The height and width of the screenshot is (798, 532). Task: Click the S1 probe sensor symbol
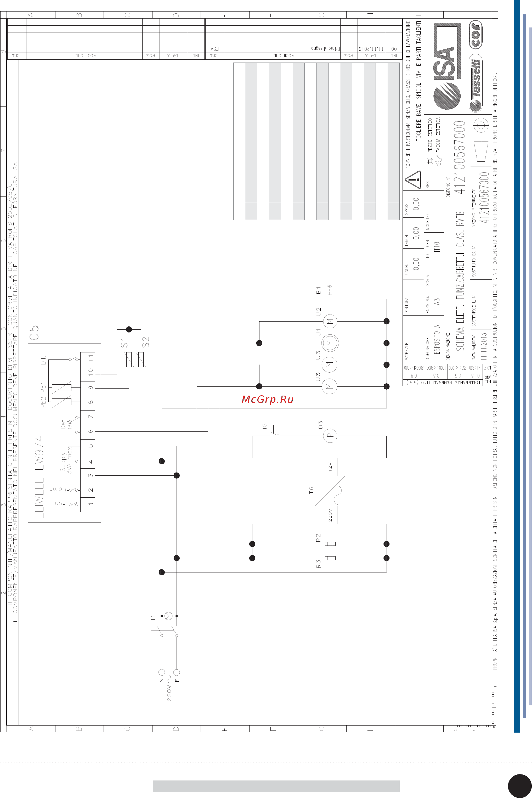(x=129, y=359)
